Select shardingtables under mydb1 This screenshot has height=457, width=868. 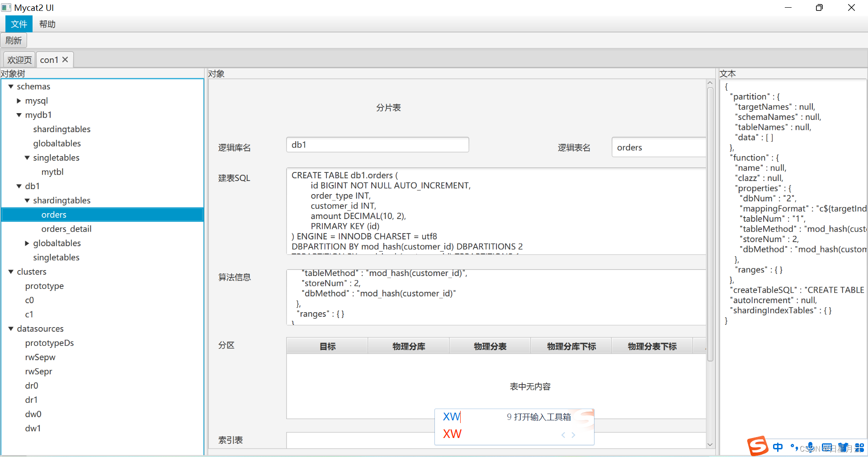(61, 129)
